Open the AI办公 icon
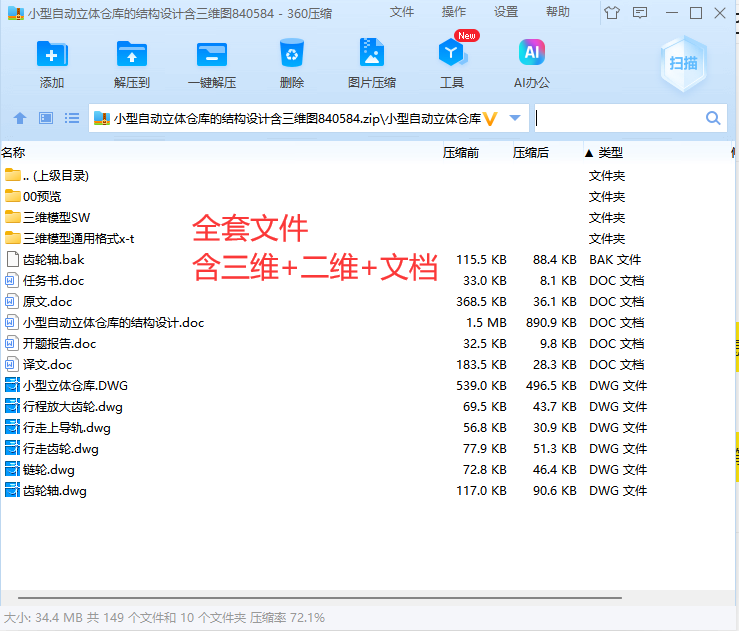 [x=532, y=52]
